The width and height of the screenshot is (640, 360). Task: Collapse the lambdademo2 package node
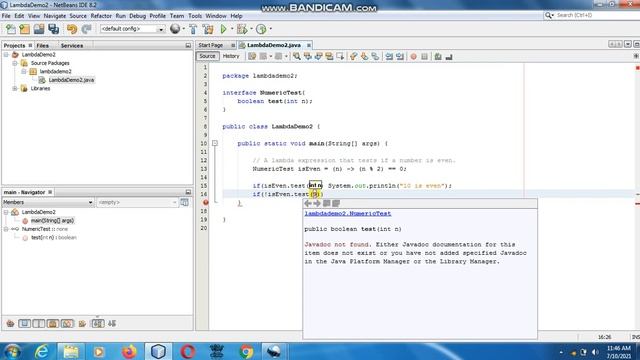tap(24, 71)
